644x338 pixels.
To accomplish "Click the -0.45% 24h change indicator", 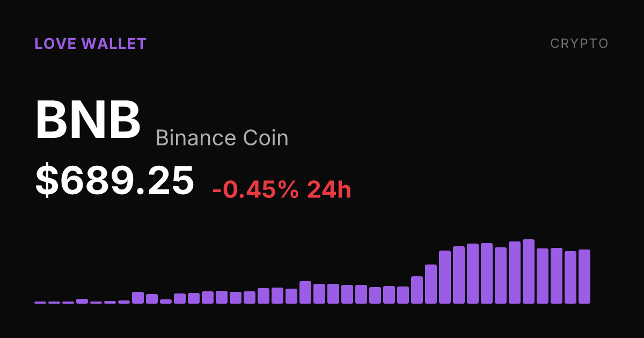I will (282, 190).
